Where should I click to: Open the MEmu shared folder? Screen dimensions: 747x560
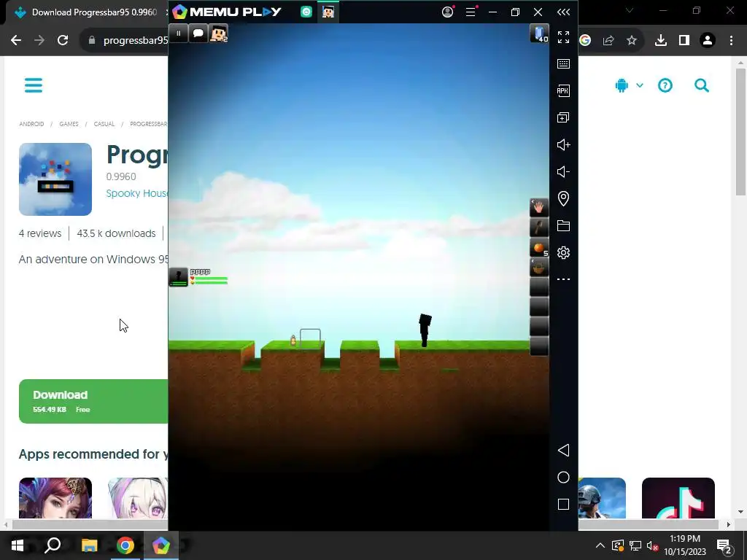(x=563, y=226)
